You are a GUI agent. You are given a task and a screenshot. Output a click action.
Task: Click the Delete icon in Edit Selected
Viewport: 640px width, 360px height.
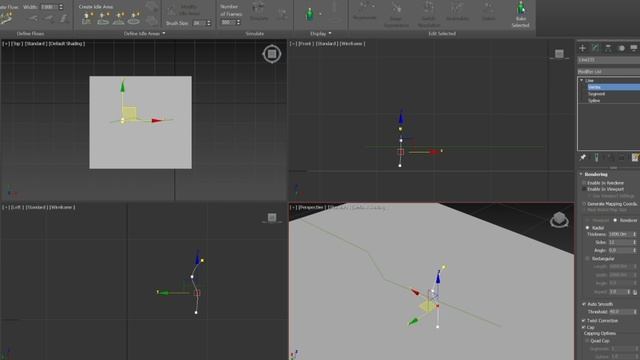coord(489,8)
